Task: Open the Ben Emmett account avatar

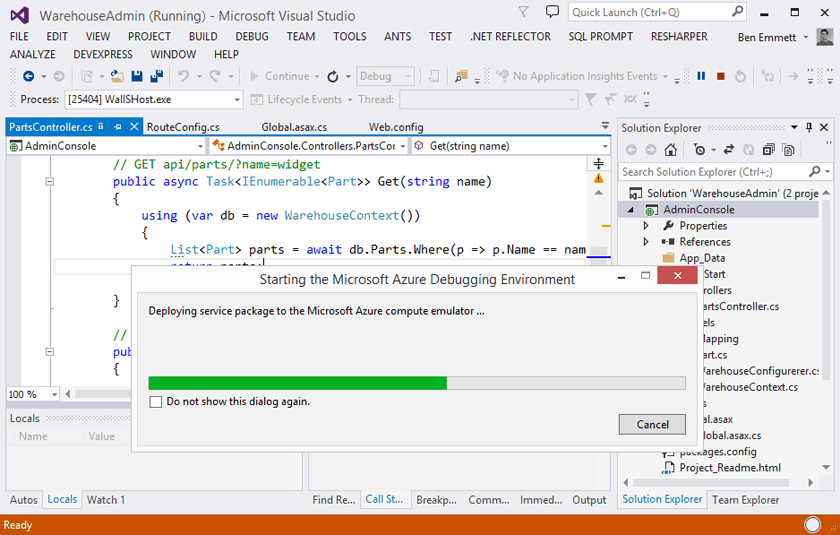Action: 824,37
